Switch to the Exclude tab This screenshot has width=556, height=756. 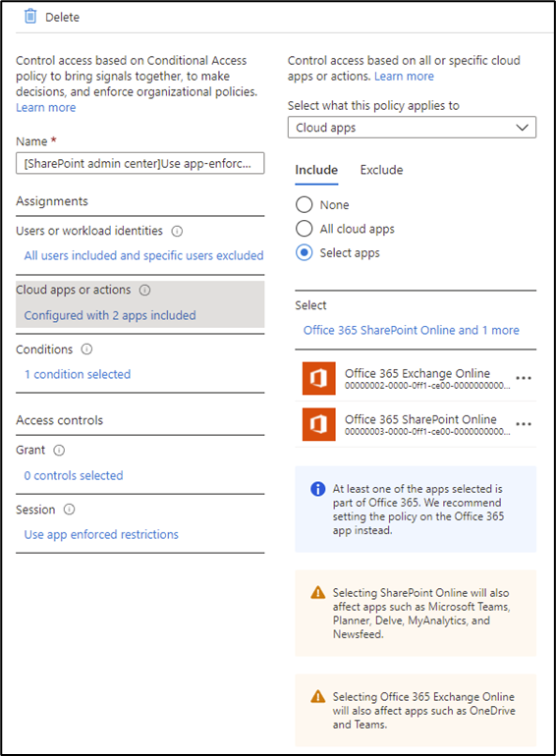381,170
